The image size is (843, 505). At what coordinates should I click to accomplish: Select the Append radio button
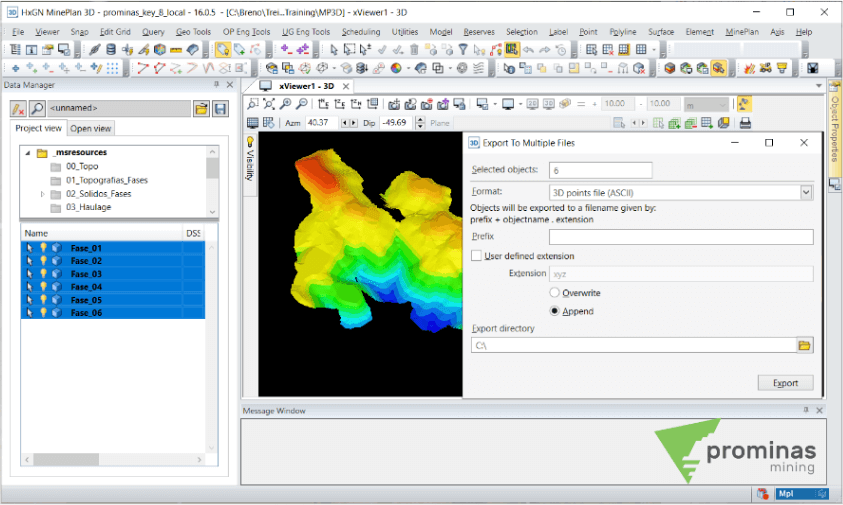click(554, 311)
